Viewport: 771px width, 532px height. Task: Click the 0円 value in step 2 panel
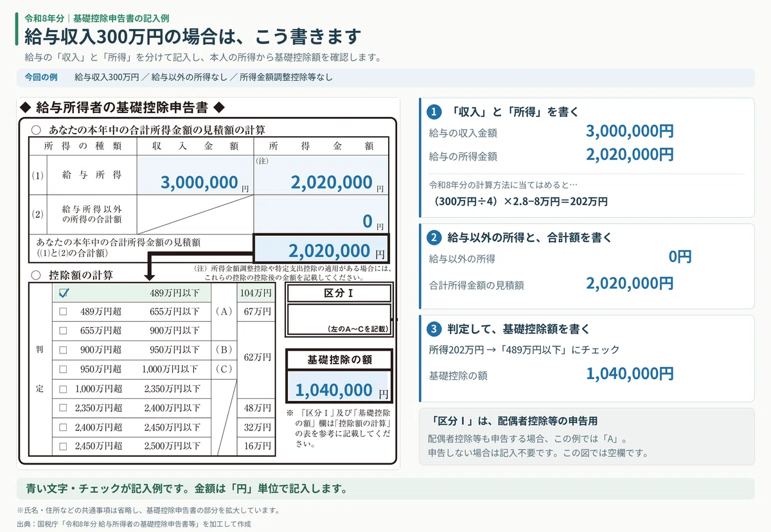[680, 257]
